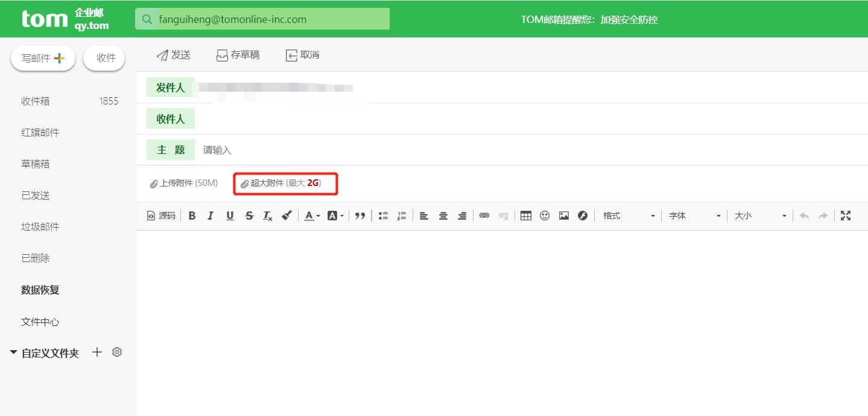Screen dimensions: 868x416
Task: Click the emoji insertion icon
Action: tap(544, 216)
